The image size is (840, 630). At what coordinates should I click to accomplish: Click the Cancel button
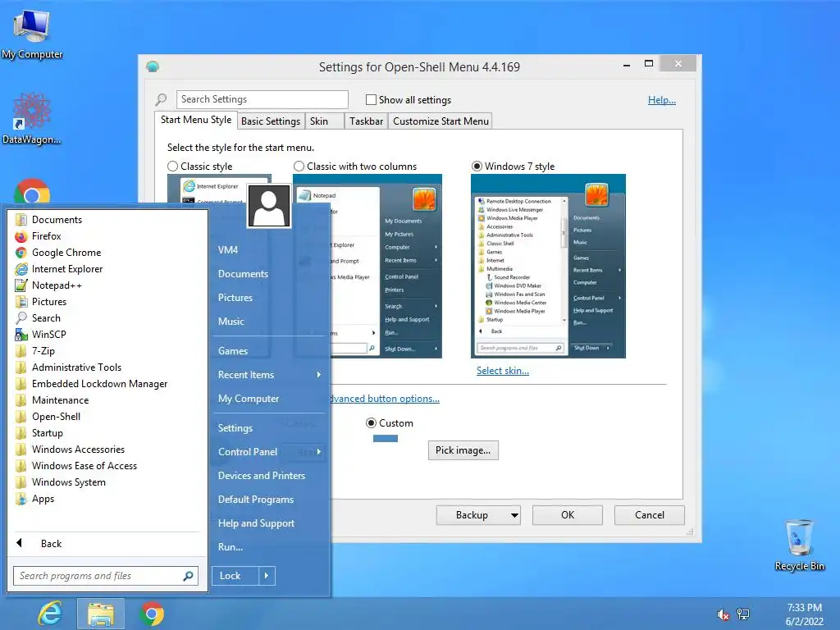(650, 515)
